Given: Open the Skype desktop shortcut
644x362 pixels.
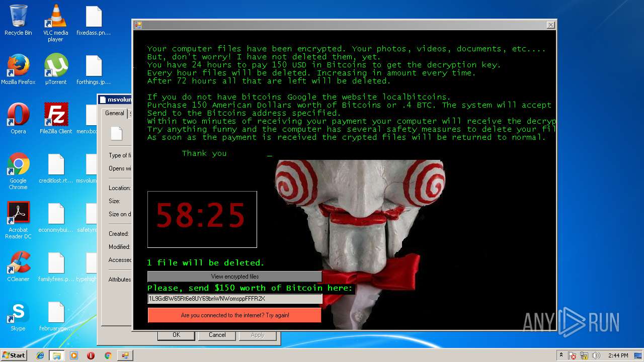Looking at the screenshot, I should (x=18, y=316).
